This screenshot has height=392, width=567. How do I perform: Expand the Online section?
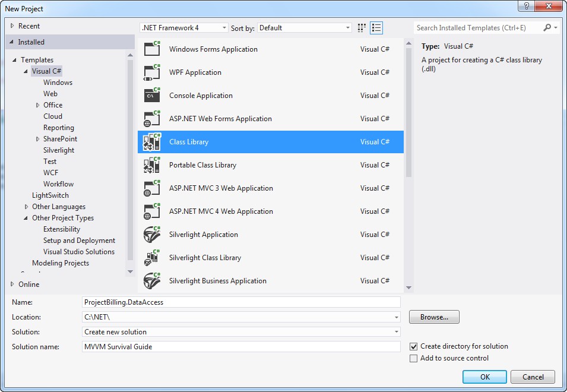coord(12,284)
